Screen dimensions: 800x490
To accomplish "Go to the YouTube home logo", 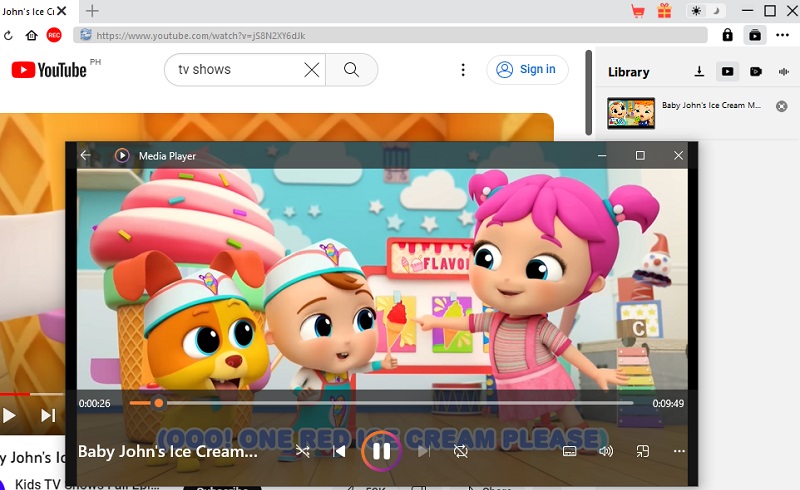I will pos(49,70).
